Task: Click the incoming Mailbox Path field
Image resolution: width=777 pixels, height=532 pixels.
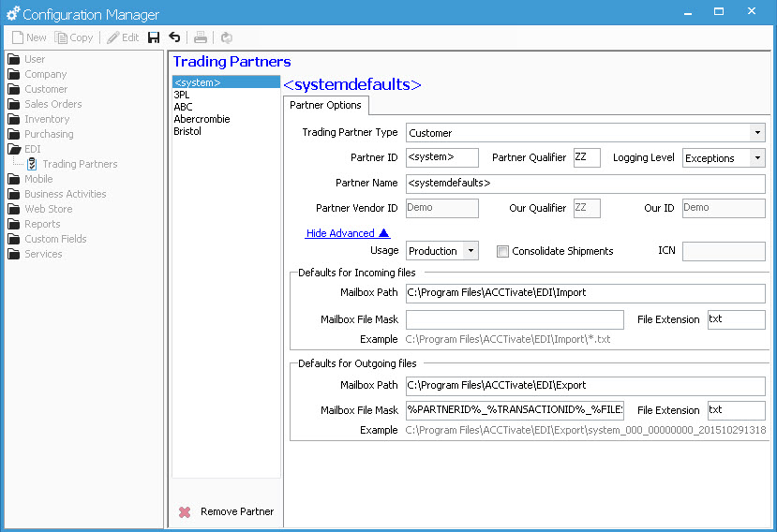Action: coord(585,293)
